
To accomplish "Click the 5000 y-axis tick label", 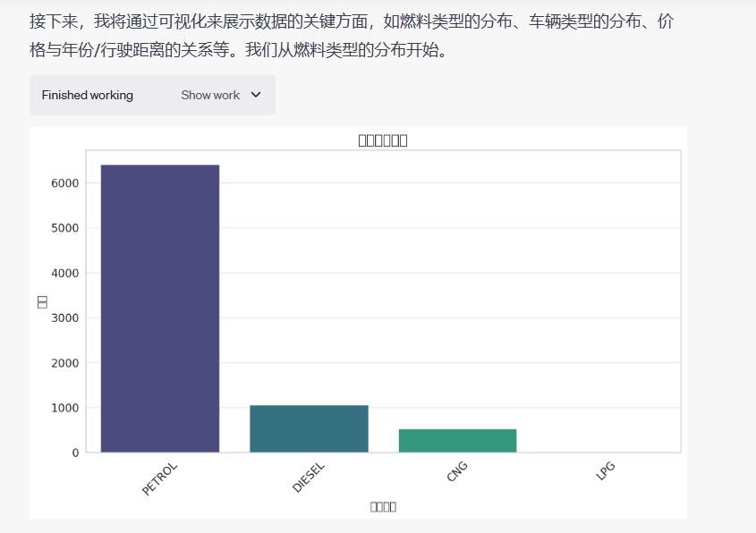I will pyautogui.click(x=64, y=228).
